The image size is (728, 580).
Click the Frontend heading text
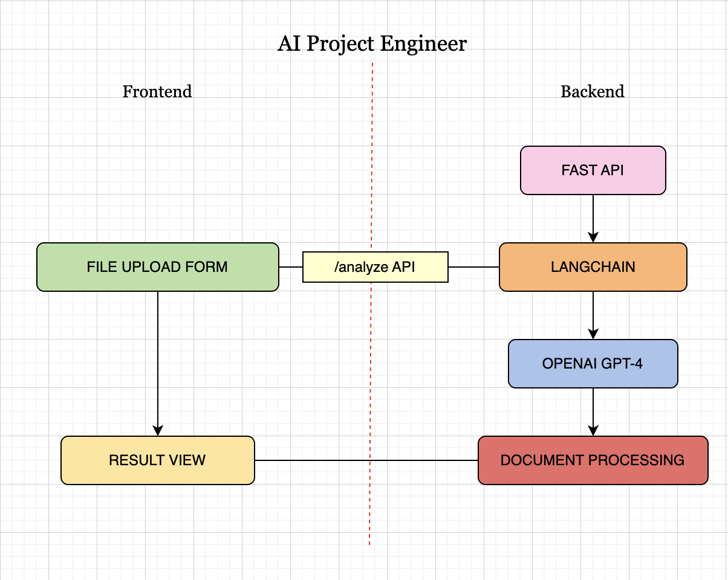coord(157,92)
